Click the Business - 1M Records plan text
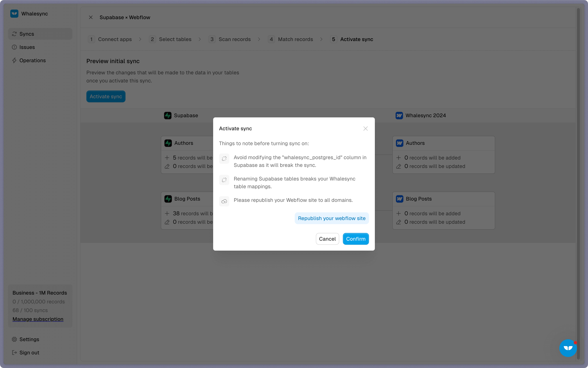588x368 pixels. point(40,293)
